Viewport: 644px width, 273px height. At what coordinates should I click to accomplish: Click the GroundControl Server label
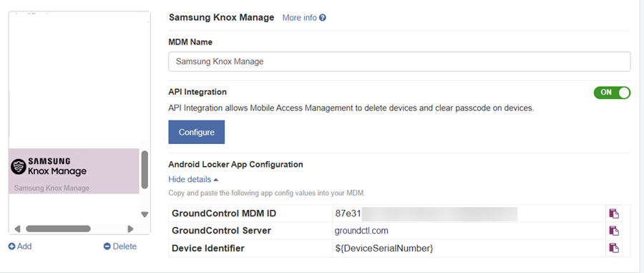pos(221,231)
